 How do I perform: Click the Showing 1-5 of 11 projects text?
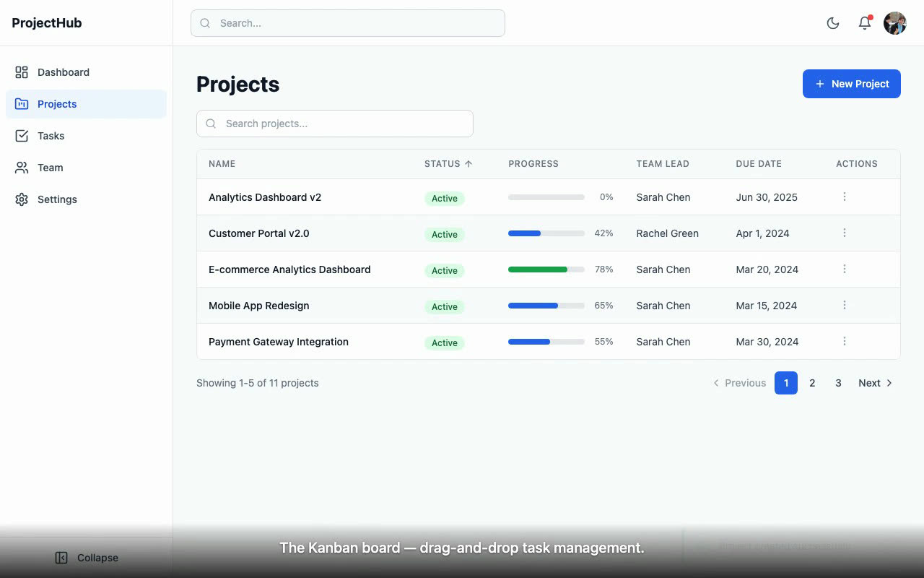pyautogui.click(x=258, y=383)
